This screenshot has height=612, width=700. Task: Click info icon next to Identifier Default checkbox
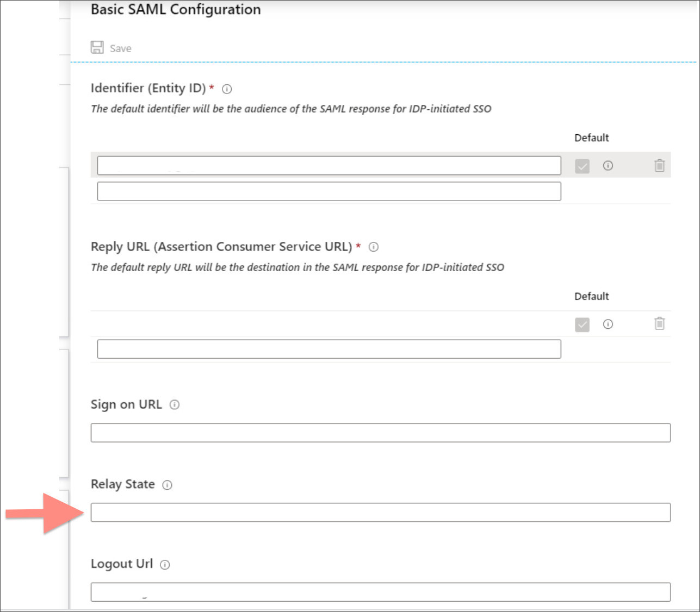pyautogui.click(x=608, y=166)
